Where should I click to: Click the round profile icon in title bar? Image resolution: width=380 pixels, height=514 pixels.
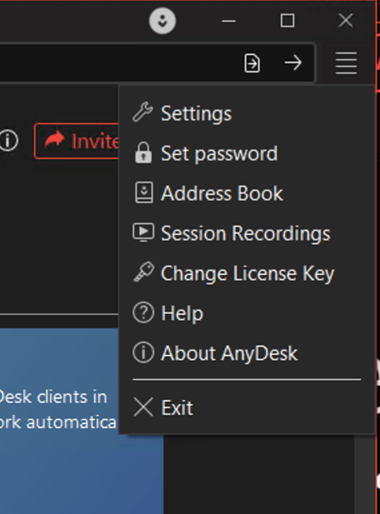[162, 21]
